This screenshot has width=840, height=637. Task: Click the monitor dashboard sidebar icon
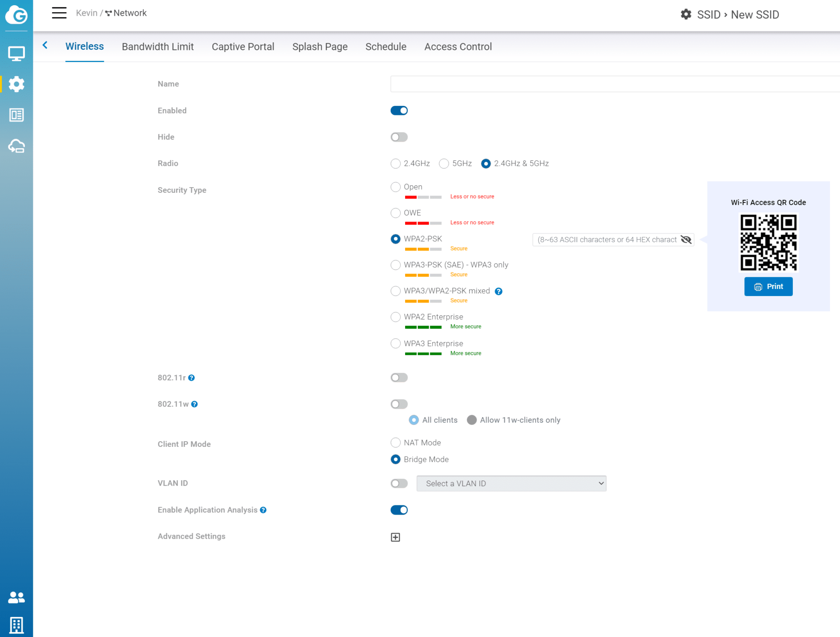click(17, 54)
